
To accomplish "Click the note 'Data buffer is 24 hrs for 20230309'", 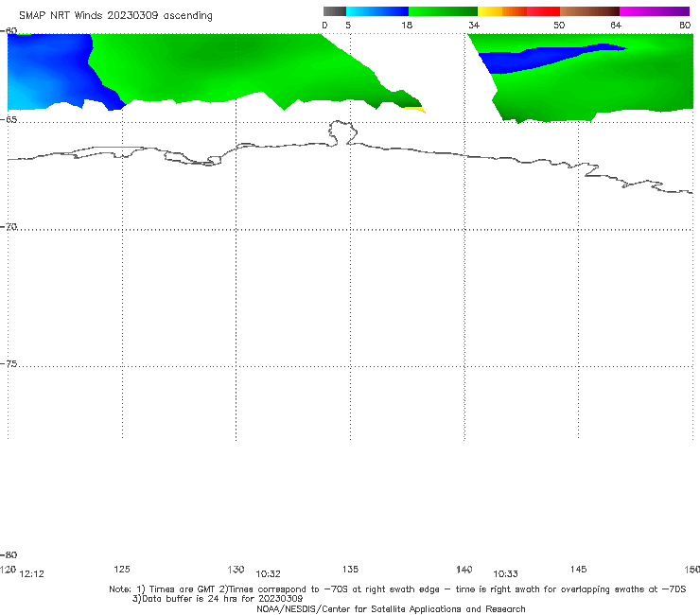I will click(218, 599).
